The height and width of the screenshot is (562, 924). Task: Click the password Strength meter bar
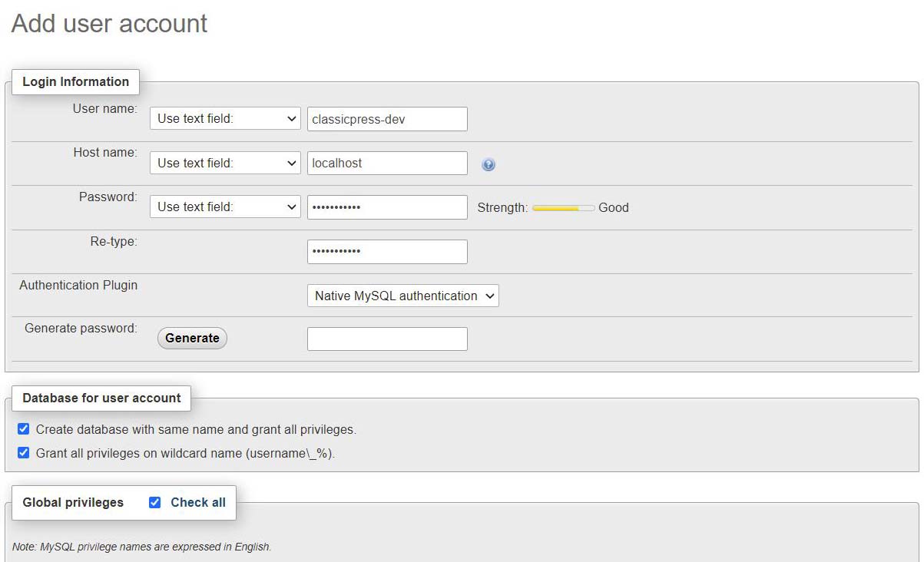(563, 207)
